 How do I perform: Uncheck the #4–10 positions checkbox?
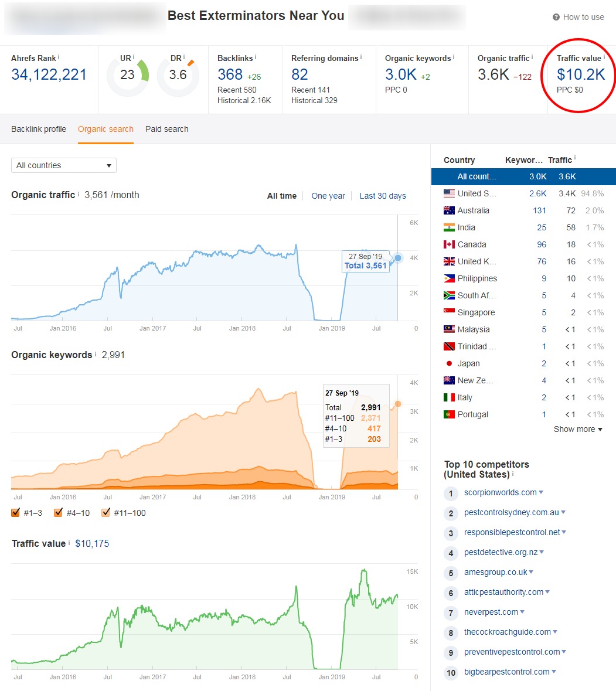coord(58,512)
